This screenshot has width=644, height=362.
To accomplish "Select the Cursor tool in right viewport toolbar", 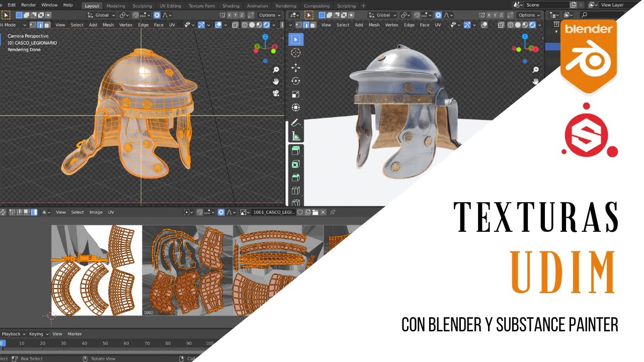I will [x=296, y=52].
